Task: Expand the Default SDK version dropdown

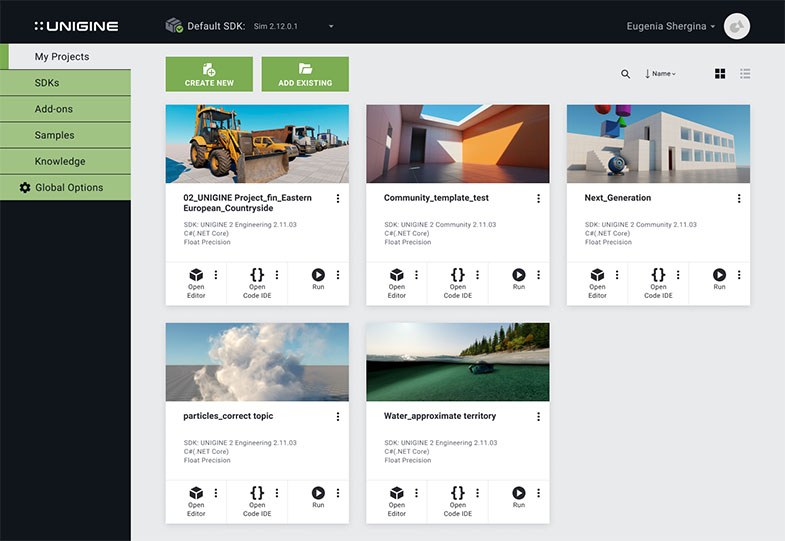Action: pyautogui.click(x=331, y=26)
